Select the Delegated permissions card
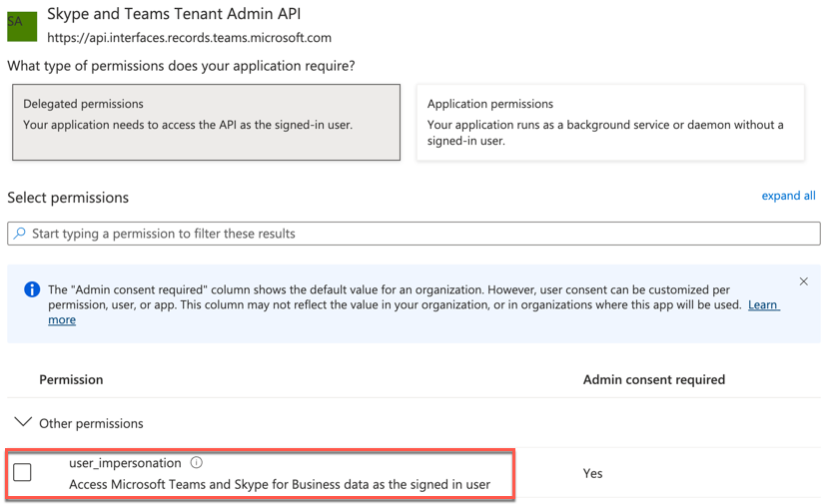This screenshot has height=504, width=834. tap(207, 122)
